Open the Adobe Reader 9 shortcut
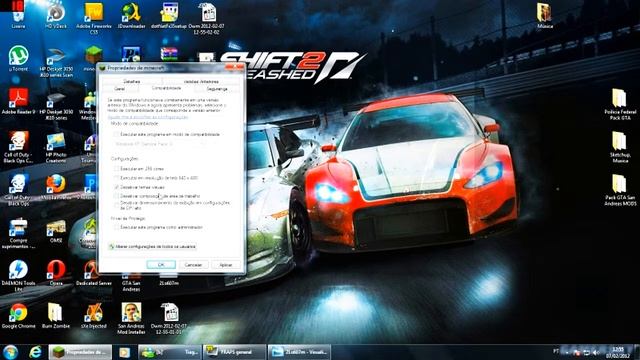The width and height of the screenshot is (640, 360). click(18, 101)
